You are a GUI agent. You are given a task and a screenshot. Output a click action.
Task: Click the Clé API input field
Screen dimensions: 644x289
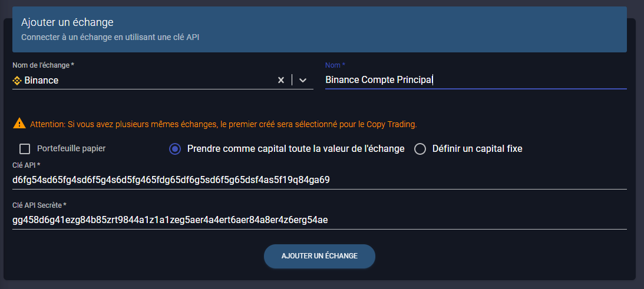coord(319,180)
